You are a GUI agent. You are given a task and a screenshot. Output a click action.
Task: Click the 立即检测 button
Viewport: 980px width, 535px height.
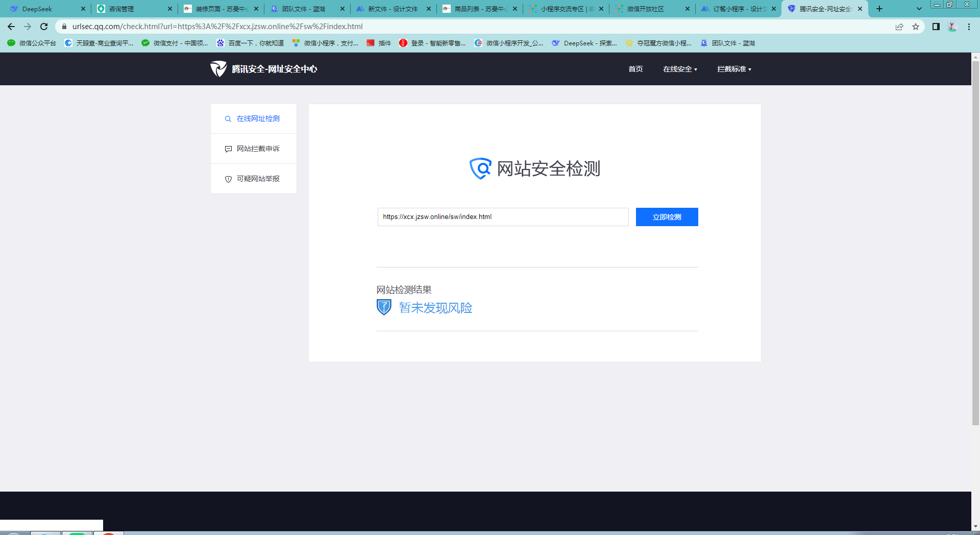click(x=667, y=217)
